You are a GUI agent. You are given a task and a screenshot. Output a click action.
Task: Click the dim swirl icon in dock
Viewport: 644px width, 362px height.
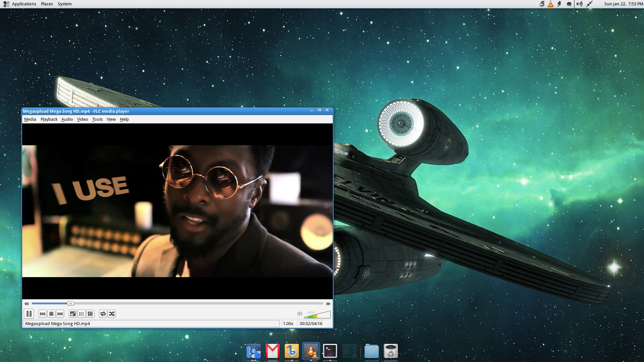[x=349, y=351]
